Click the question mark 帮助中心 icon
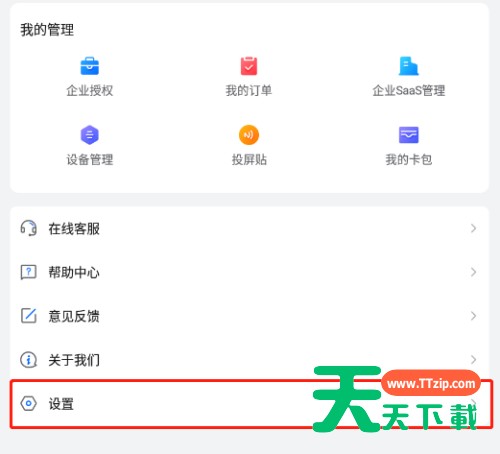500x454 pixels. 29,272
